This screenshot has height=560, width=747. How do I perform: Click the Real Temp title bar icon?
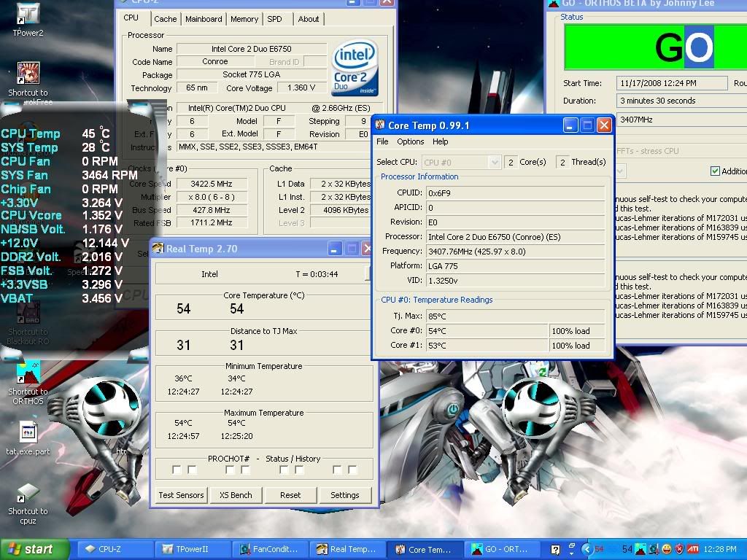tap(158, 249)
